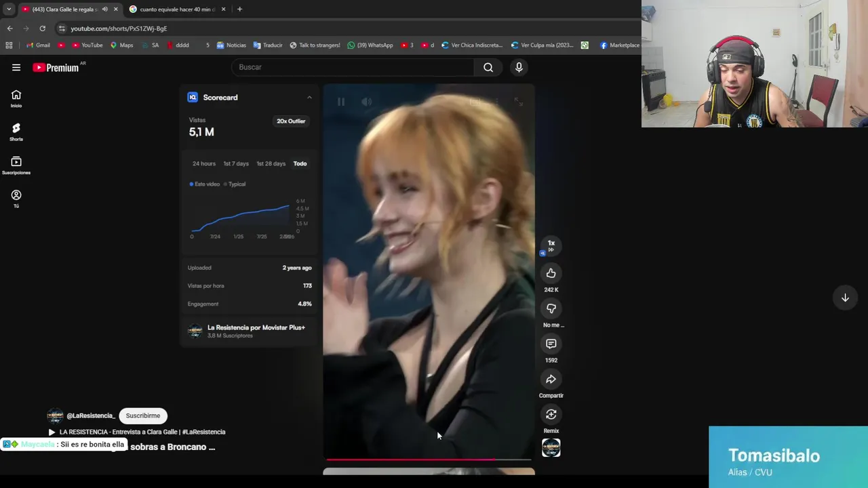Pause the Short with the pause icon
The width and height of the screenshot is (868, 488).
pos(341,102)
